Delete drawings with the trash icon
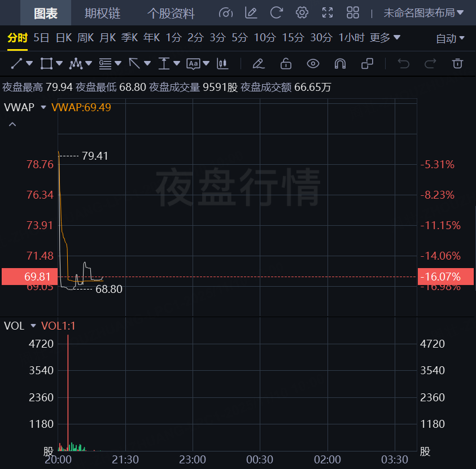476x469 pixels. coord(458,63)
